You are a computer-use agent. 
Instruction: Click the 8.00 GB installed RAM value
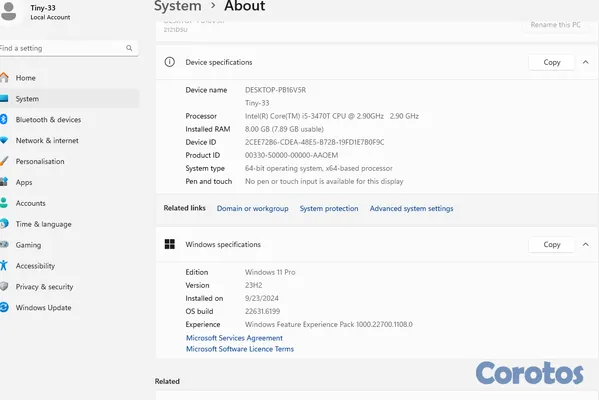coord(284,129)
